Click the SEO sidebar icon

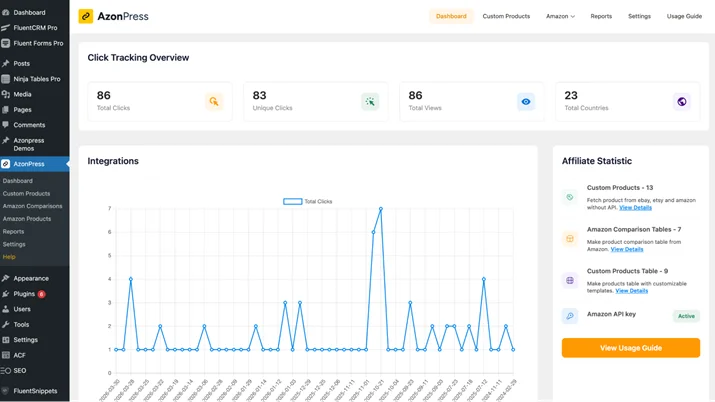5,371
